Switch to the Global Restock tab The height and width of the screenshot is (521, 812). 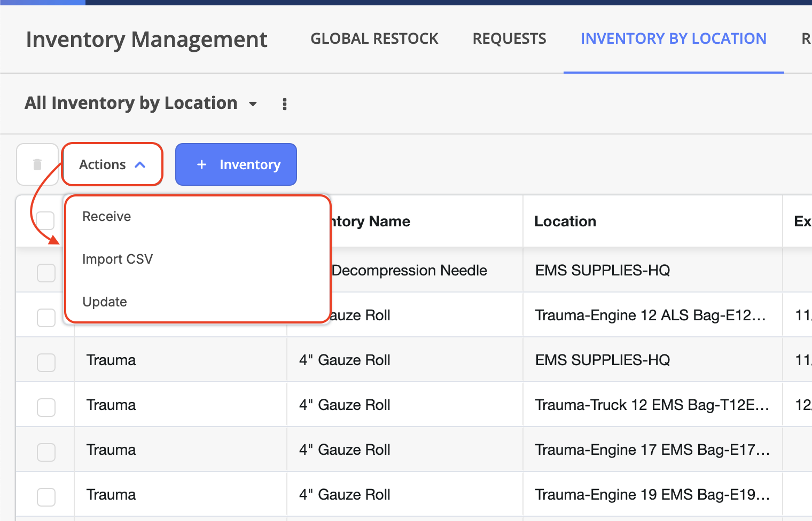pyautogui.click(x=374, y=39)
